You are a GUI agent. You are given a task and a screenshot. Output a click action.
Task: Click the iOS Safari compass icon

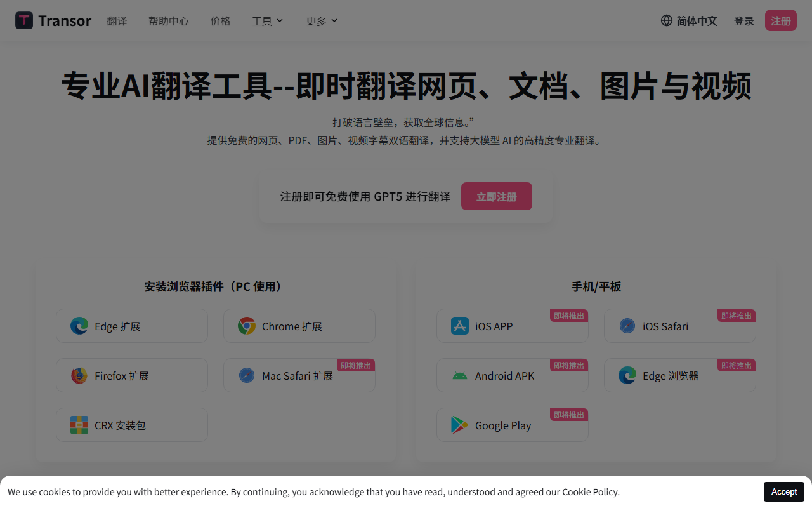click(627, 326)
